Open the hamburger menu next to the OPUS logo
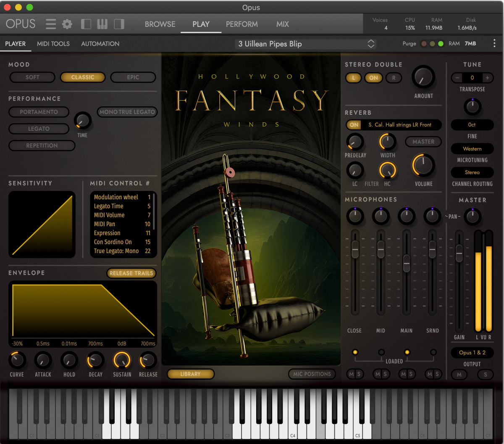 50,24
